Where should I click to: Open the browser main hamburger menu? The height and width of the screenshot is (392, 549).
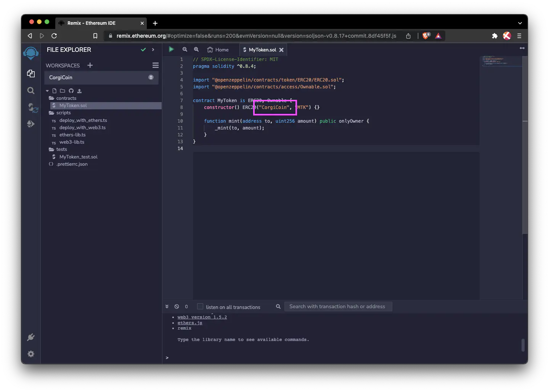519,36
